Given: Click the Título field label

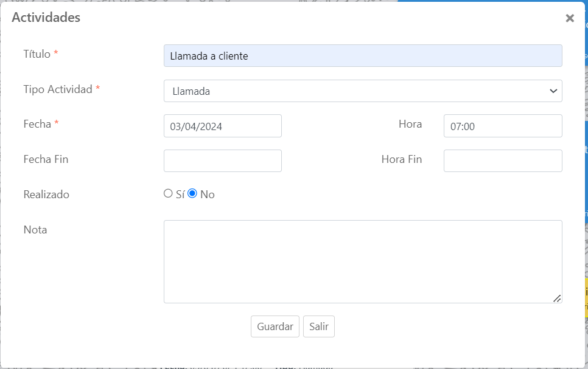Looking at the screenshot, I should click(37, 53).
